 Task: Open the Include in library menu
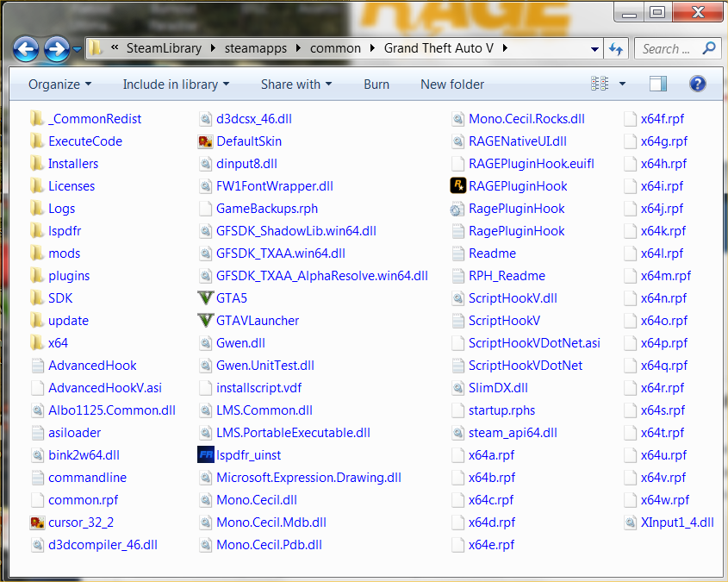[x=176, y=84]
